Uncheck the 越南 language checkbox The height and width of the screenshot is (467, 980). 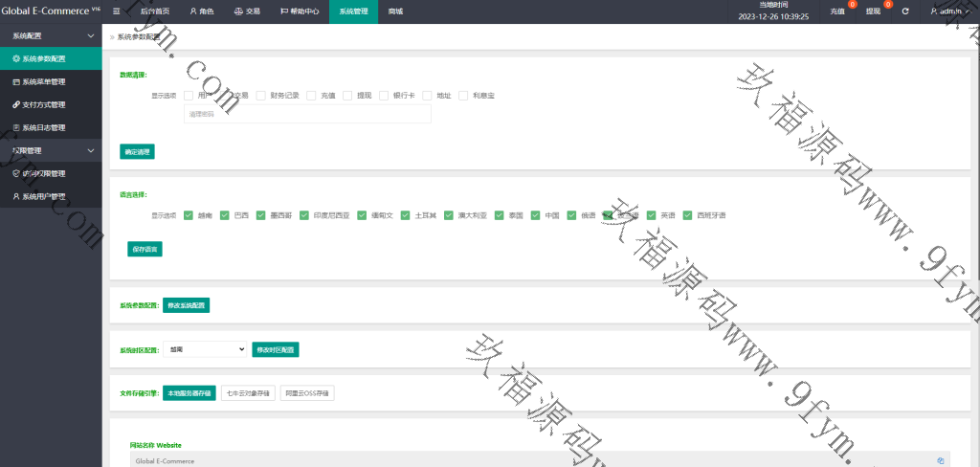[x=189, y=215]
